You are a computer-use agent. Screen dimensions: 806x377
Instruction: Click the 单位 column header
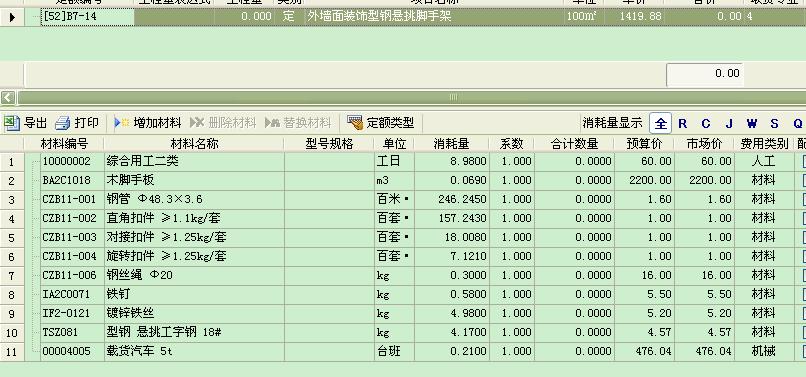point(394,143)
